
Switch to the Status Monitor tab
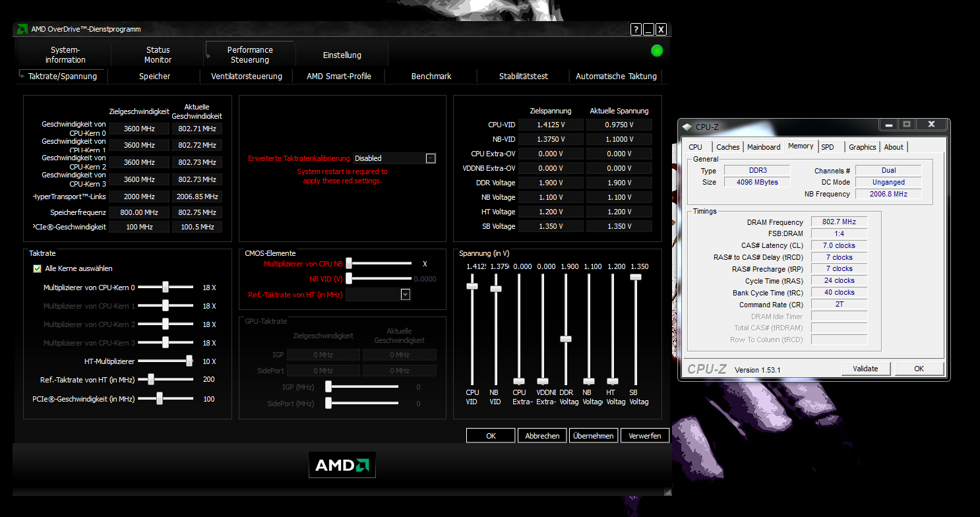(158, 55)
